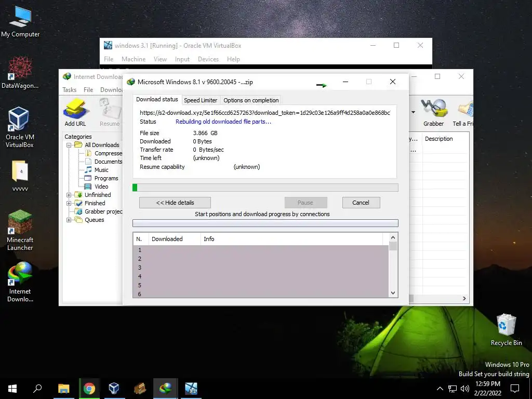Open the notification center
The image size is (532, 399).
(515, 389)
